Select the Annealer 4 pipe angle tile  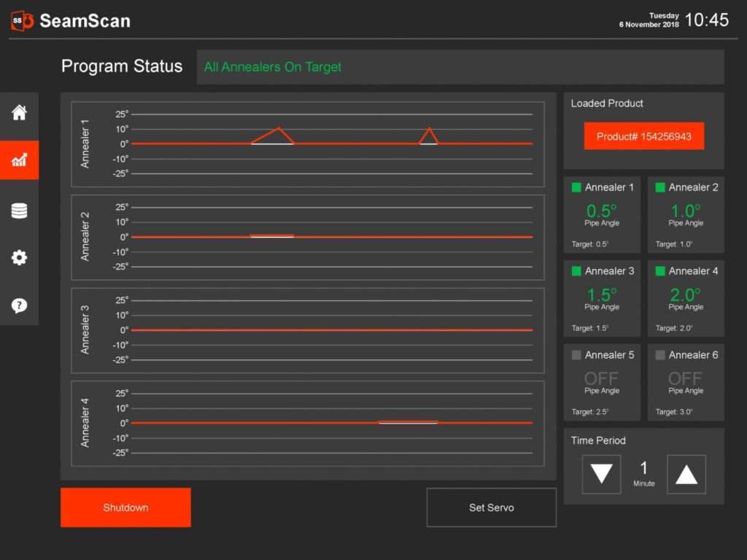click(x=686, y=298)
